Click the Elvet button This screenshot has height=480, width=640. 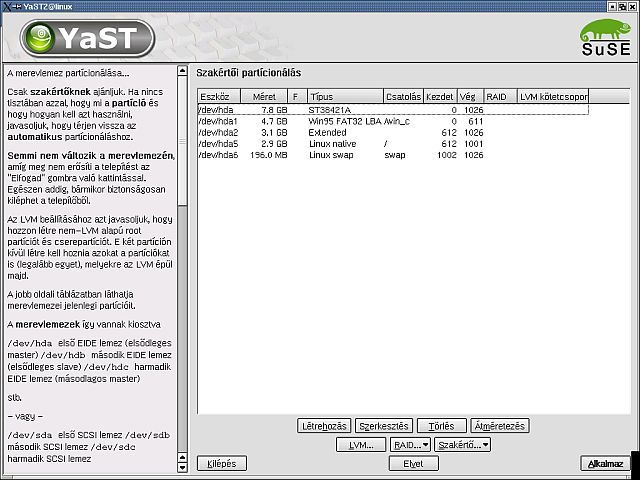pyautogui.click(x=413, y=464)
